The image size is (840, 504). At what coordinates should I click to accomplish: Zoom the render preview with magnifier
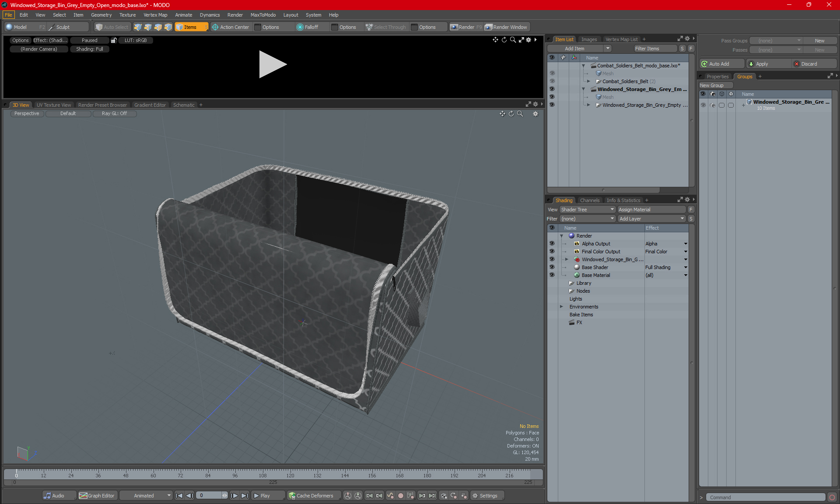(x=513, y=40)
